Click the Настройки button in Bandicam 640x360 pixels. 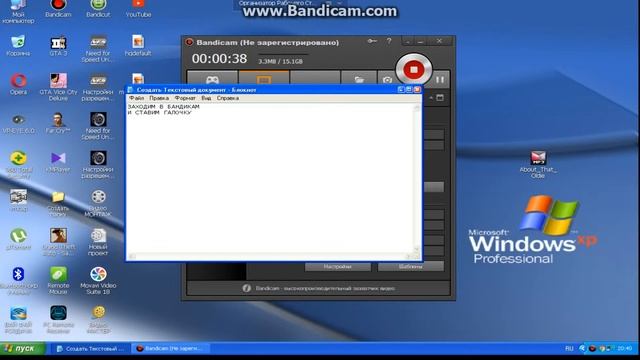[x=338, y=267]
